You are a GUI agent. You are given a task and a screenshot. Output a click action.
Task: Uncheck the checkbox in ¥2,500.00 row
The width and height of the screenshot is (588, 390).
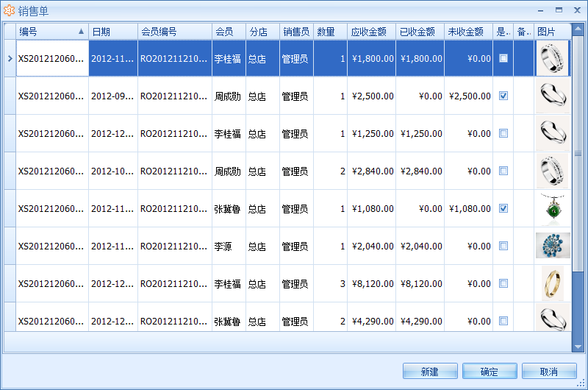point(503,96)
